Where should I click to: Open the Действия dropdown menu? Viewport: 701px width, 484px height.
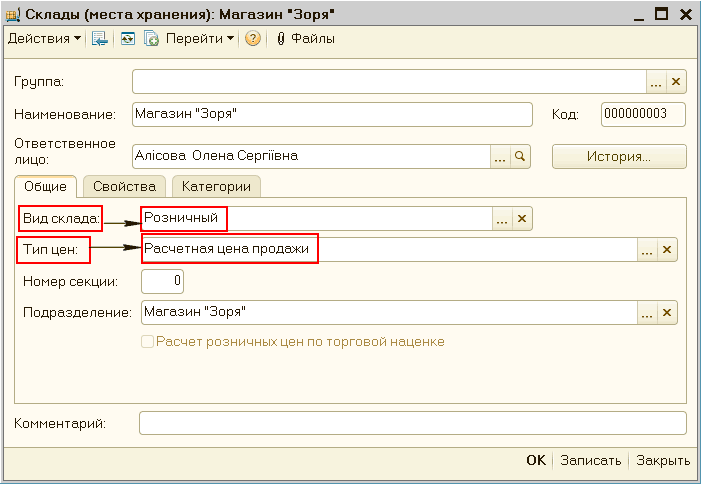pos(44,39)
